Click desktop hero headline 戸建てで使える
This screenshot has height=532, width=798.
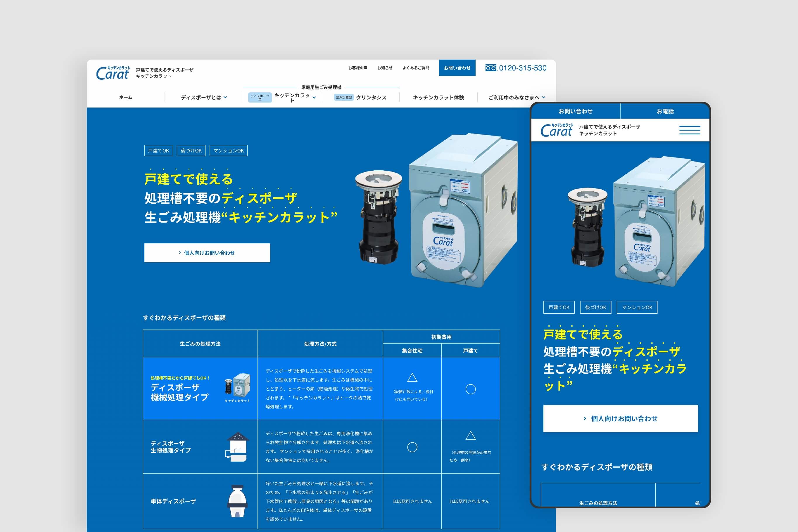pyautogui.click(x=189, y=179)
